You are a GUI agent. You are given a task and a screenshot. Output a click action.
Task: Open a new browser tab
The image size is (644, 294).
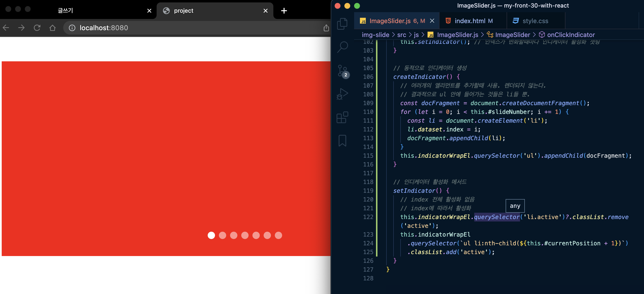(284, 10)
